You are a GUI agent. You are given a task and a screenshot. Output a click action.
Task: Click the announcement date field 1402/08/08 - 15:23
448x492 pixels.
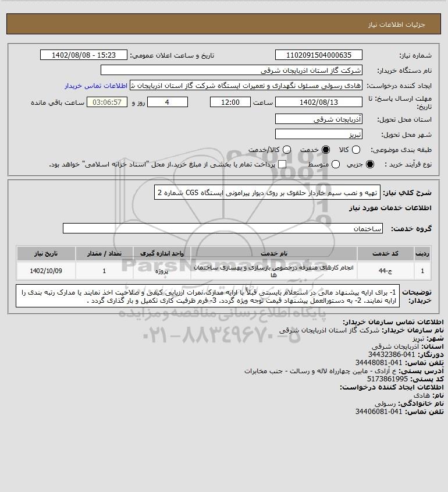[84, 55]
